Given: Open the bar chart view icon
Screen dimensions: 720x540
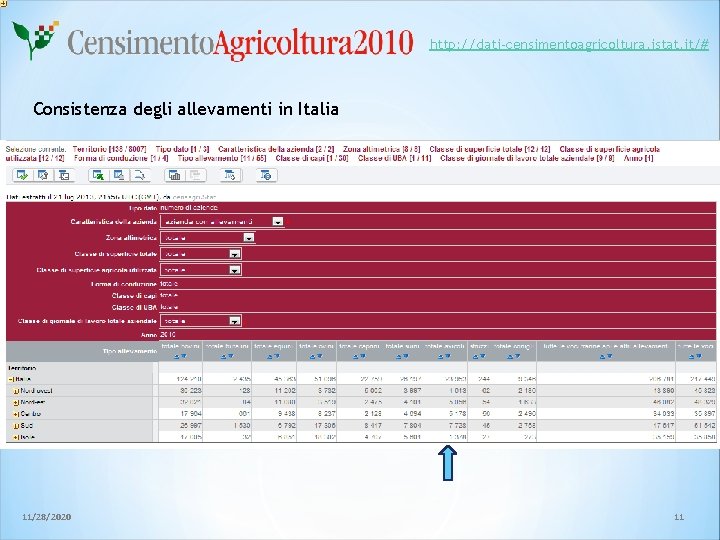Looking at the screenshot, I should tap(174, 175).
